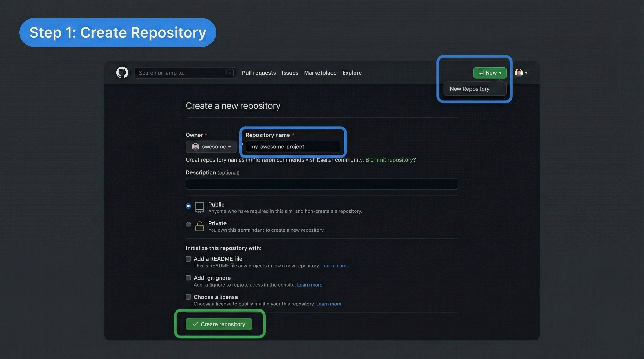Focus the Search or jump to field

click(185, 73)
